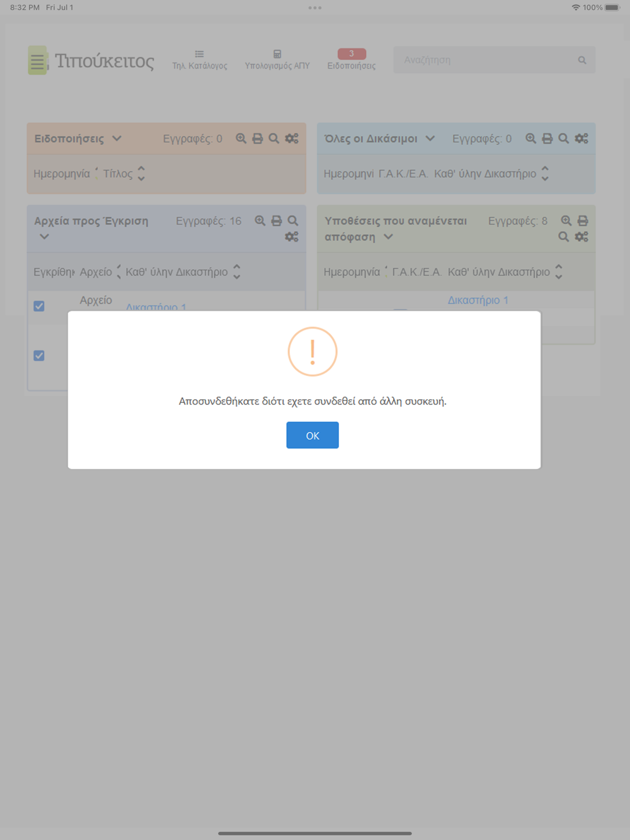630x840 pixels.
Task: Click Εγγραφές: 8 count text
Action: point(518,221)
